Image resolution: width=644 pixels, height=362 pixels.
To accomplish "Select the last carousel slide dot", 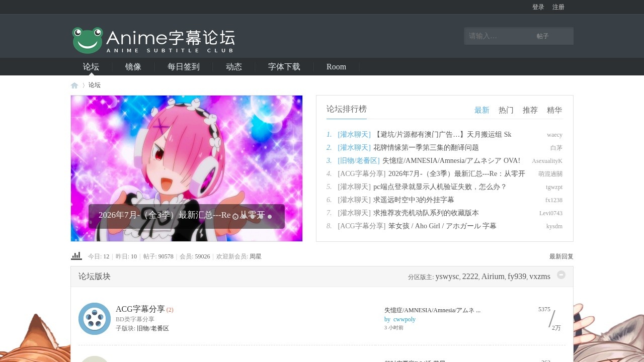I will pyautogui.click(x=270, y=217).
